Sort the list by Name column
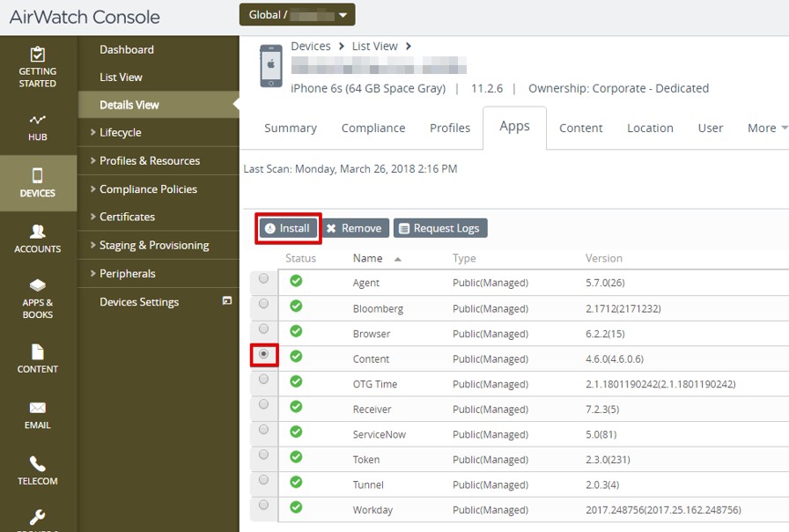789x532 pixels. coord(368,258)
